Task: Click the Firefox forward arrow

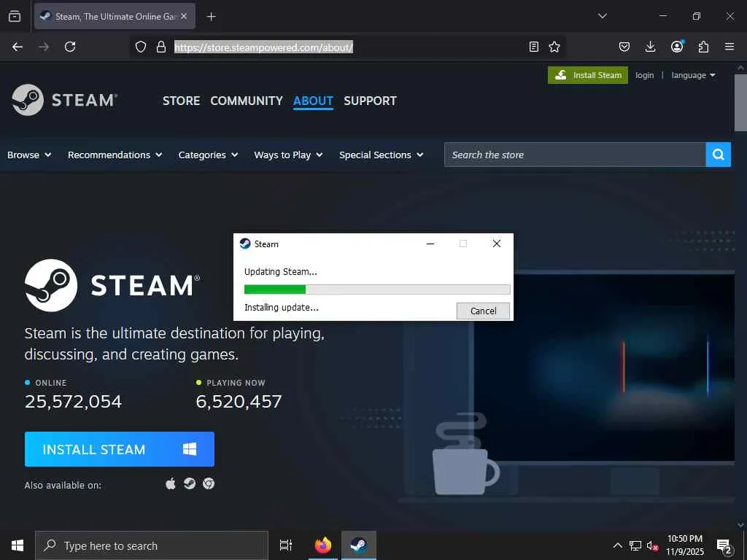Action: [44, 47]
